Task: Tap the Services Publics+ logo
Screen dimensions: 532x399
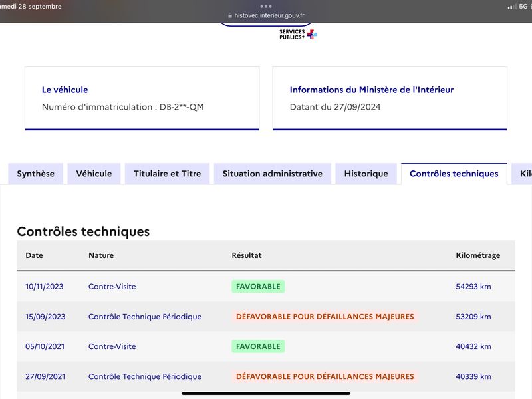Action: point(298,35)
